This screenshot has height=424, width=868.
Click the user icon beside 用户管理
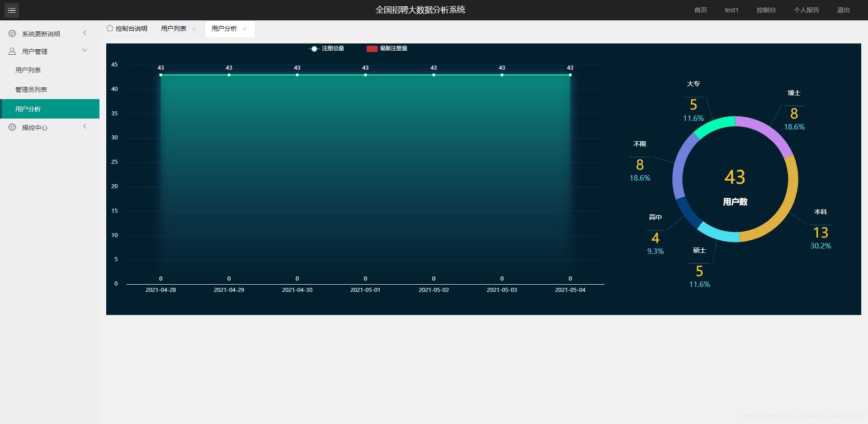tap(12, 51)
